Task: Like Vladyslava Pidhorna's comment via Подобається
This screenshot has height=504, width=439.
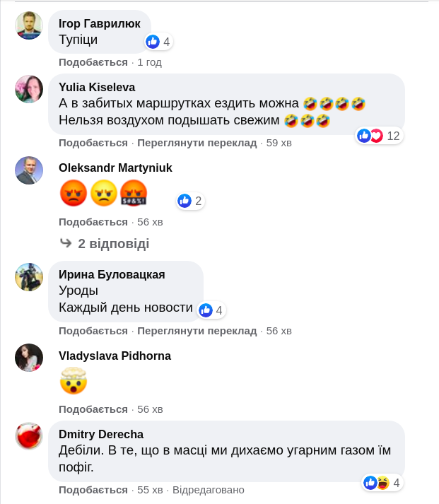Action: click(x=93, y=409)
